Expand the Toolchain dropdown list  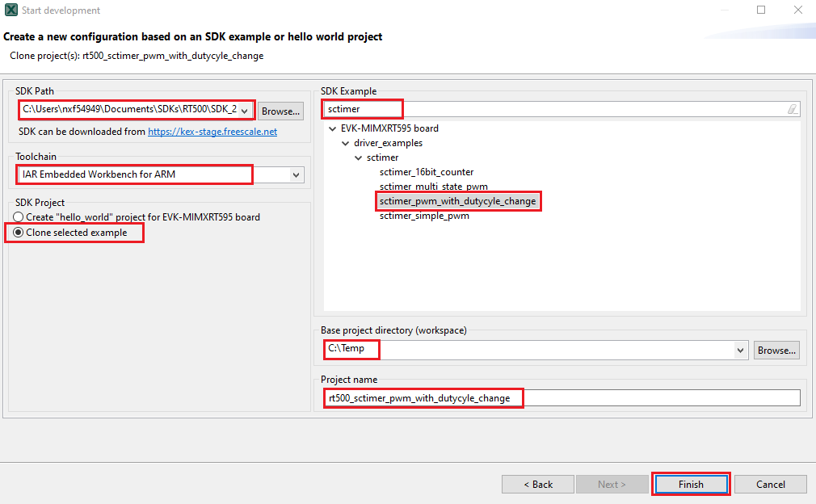pyautogui.click(x=297, y=174)
